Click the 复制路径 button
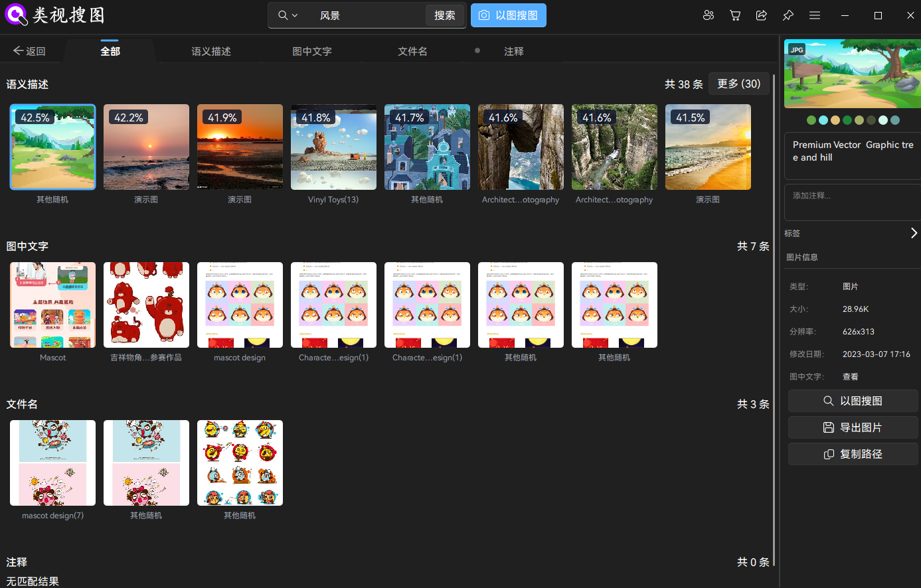This screenshot has height=588, width=921. 853,454
